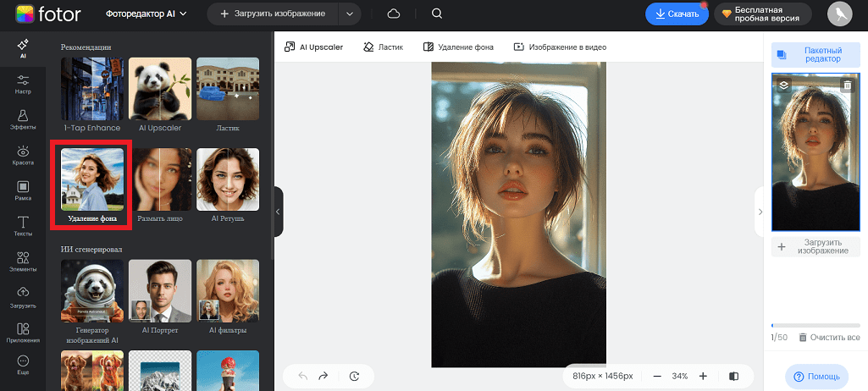Click the cloud storage icon in header

click(x=393, y=14)
